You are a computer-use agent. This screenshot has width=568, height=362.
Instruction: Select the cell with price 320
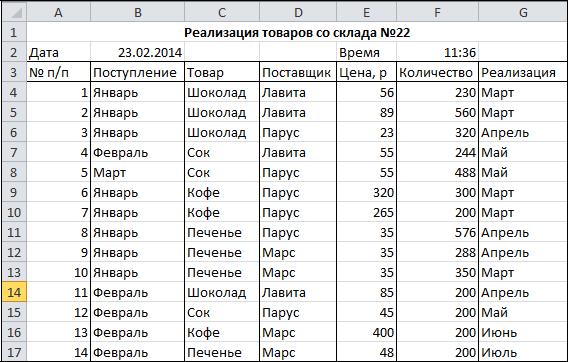pos(366,192)
